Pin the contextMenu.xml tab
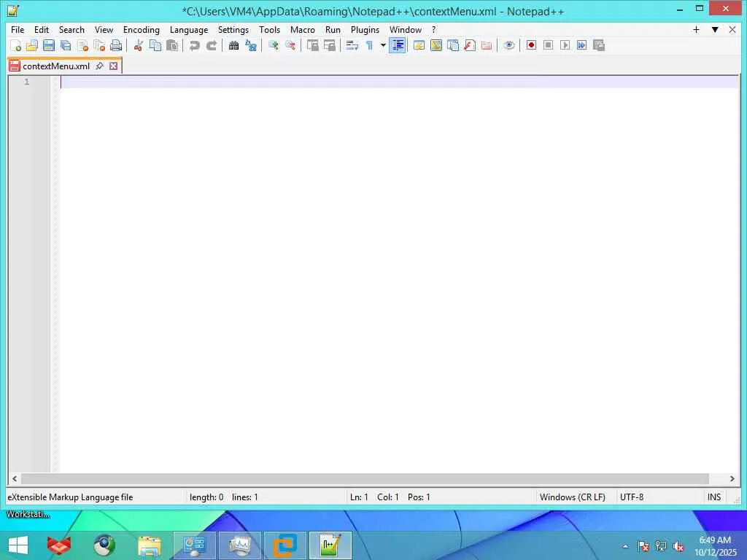Image resolution: width=747 pixels, height=560 pixels. pyautogui.click(x=99, y=66)
